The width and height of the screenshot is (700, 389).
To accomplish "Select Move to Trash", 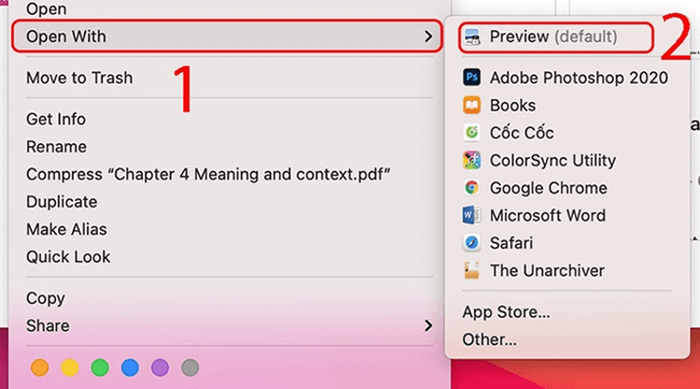I will click(x=79, y=78).
